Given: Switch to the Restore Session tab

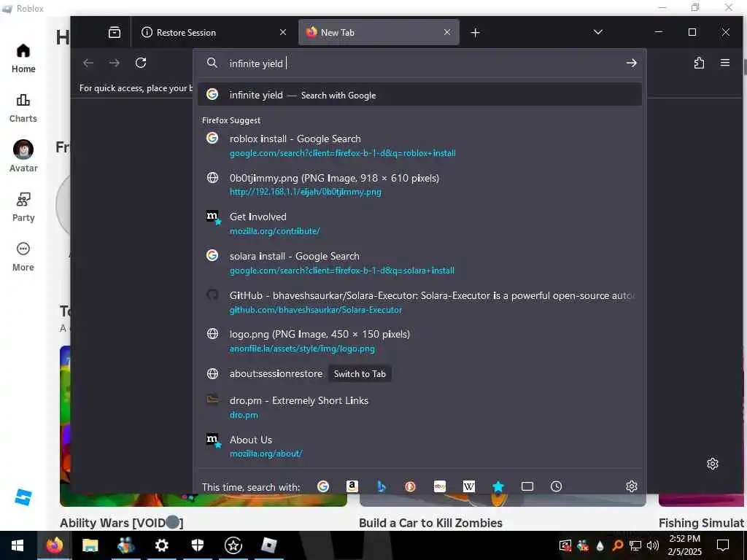Looking at the screenshot, I should [x=214, y=32].
